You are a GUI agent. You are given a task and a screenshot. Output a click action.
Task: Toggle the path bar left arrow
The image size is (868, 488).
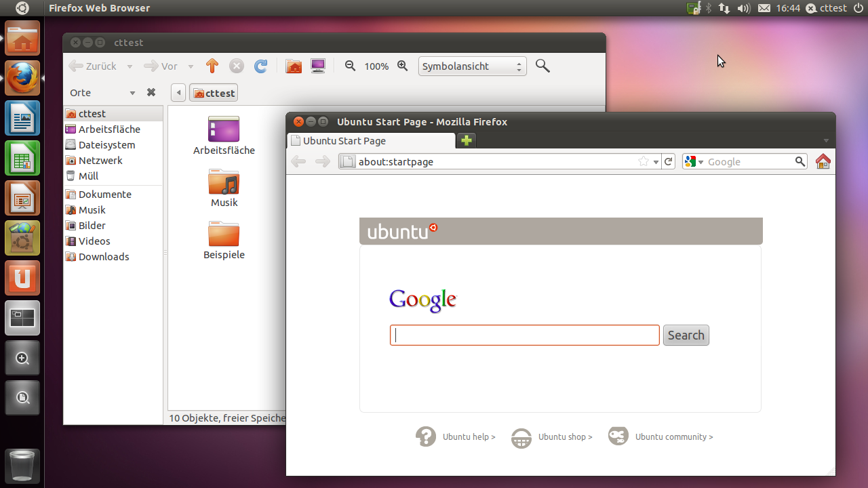point(178,93)
